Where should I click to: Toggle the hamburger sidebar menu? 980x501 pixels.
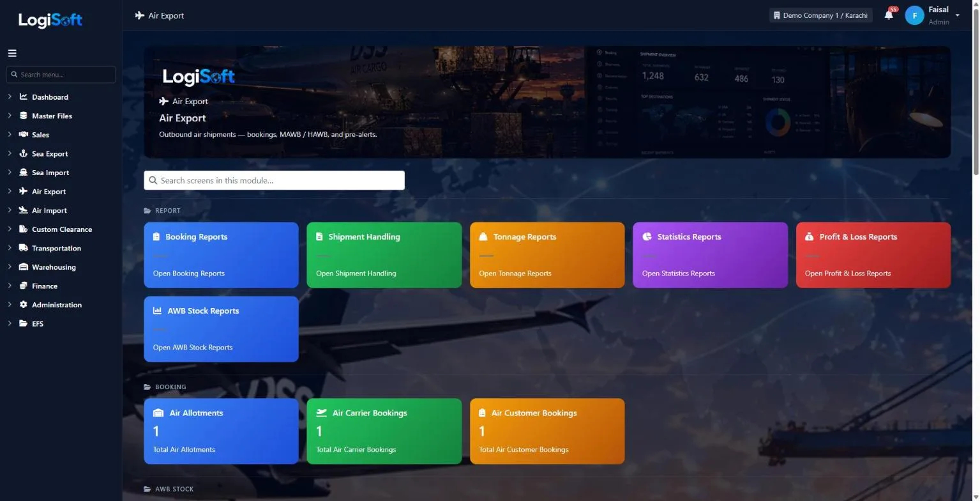12,54
